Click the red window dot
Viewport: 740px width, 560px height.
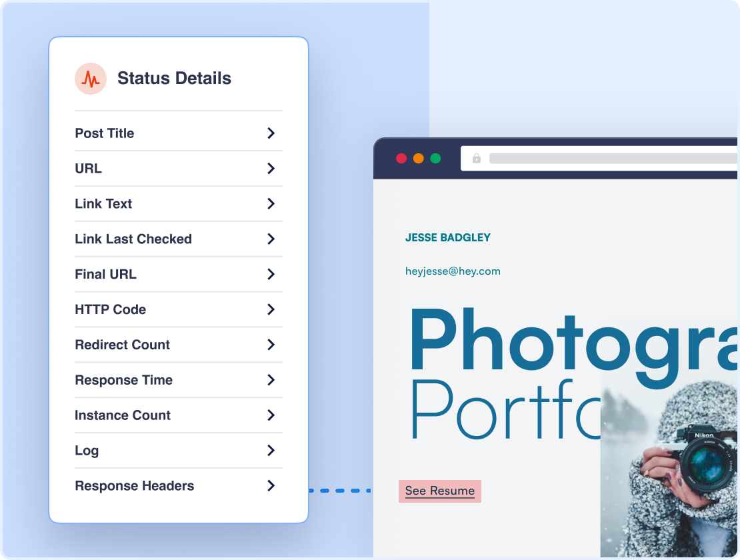(401, 158)
